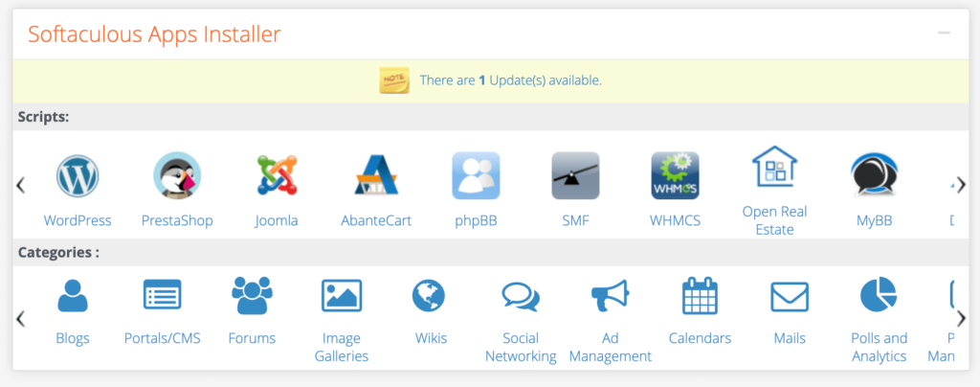The image size is (980, 387).
Task: Open the Image Galleries picture icon
Action: pyautogui.click(x=342, y=295)
